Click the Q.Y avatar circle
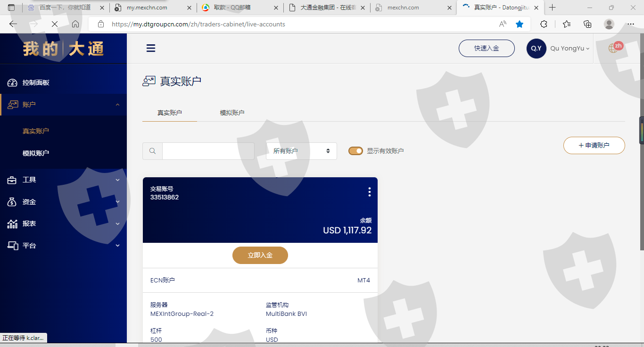The height and width of the screenshot is (347, 644). point(536,49)
